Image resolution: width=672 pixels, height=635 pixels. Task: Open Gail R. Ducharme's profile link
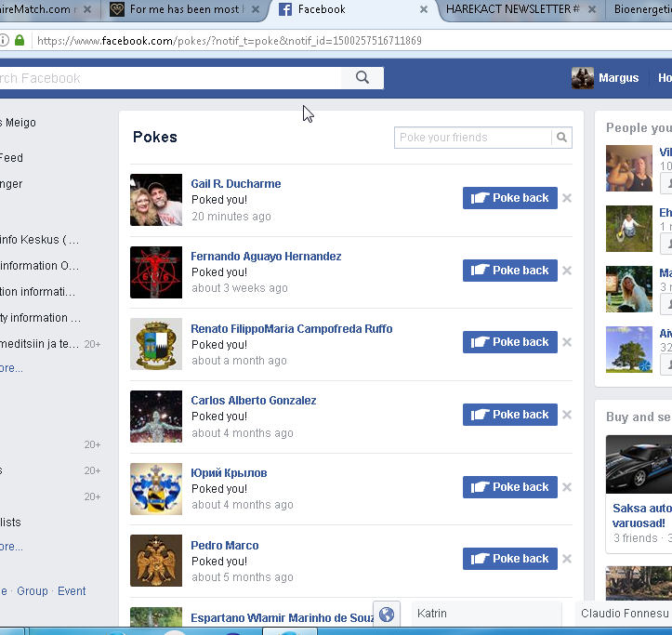click(x=236, y=183)
